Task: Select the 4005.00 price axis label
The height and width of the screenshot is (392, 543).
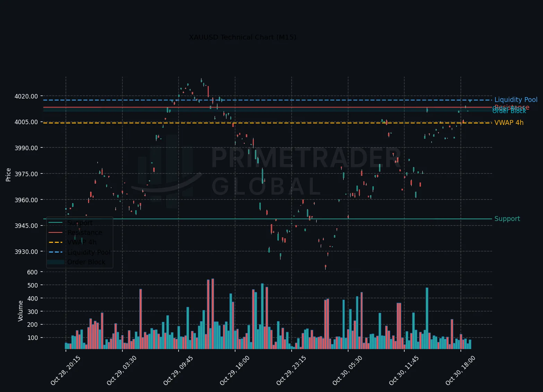Action: click(x=26, y=122)
